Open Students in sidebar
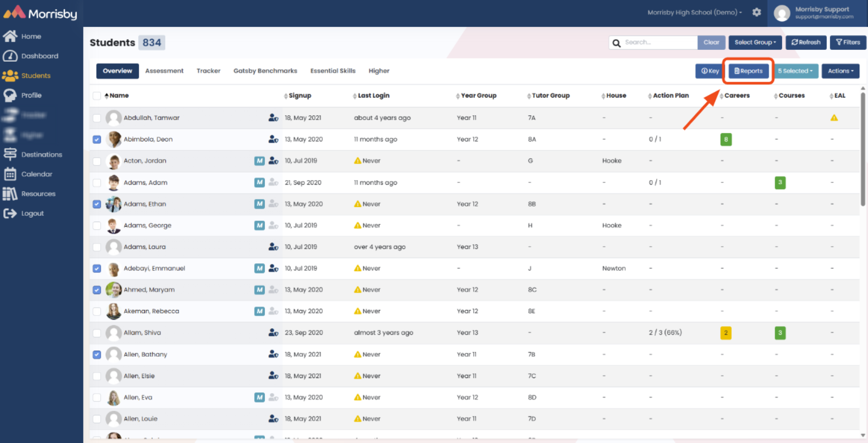 point(27,76)
